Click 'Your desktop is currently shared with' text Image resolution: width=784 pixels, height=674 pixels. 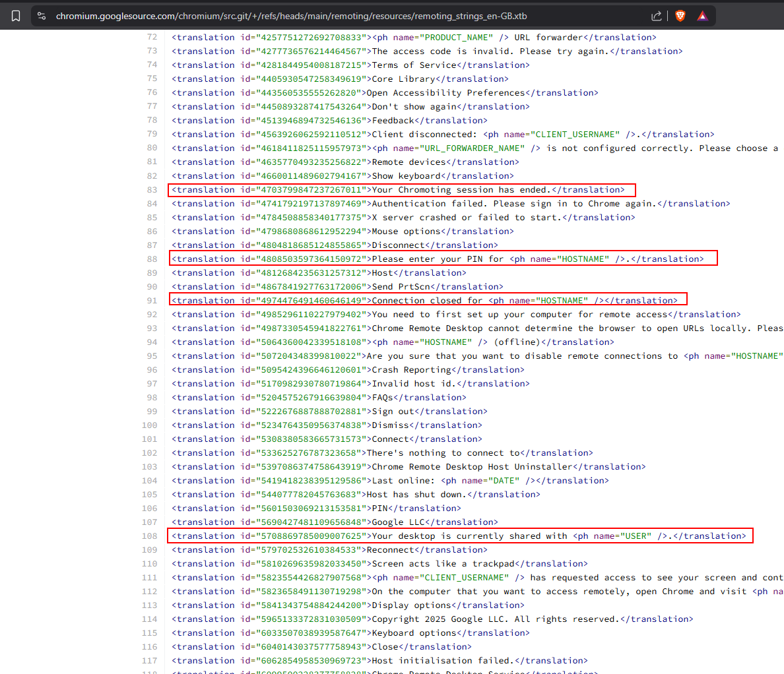(469, 536)
